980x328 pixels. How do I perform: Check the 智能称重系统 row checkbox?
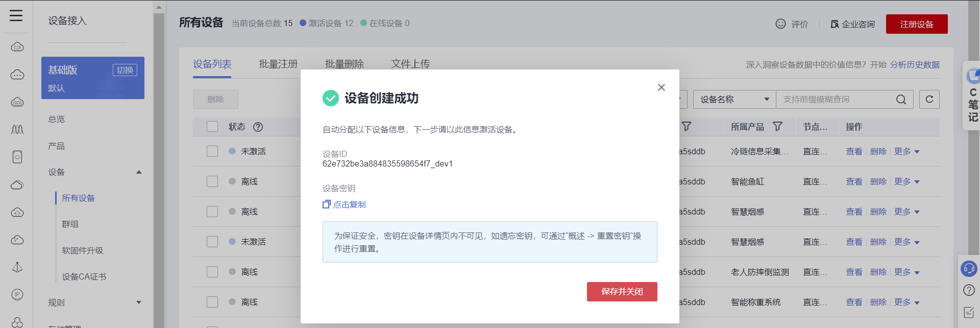tap(212, 302)
